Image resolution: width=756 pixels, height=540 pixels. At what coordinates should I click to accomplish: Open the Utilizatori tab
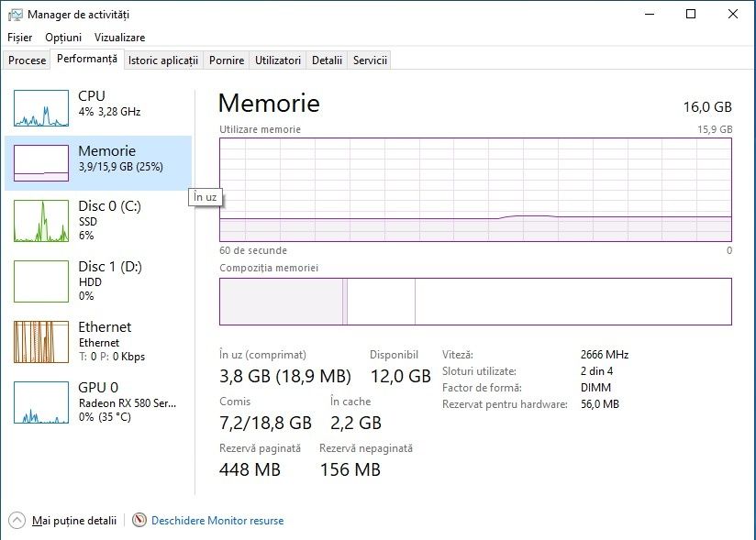click(x=278, y=61)
